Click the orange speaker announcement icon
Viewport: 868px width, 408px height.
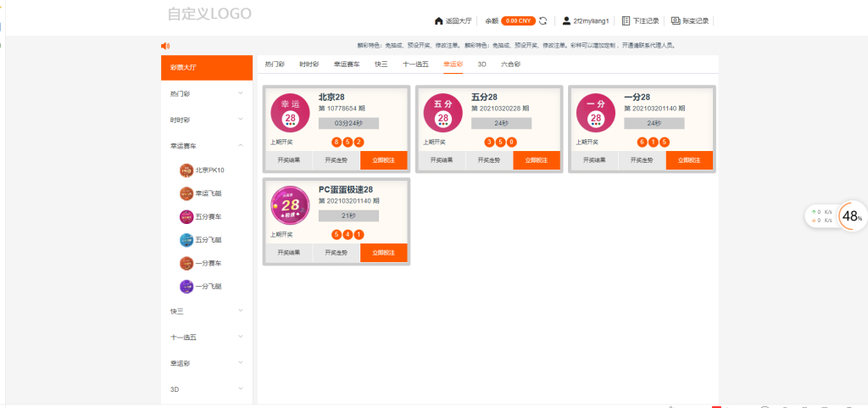(165, 46)
